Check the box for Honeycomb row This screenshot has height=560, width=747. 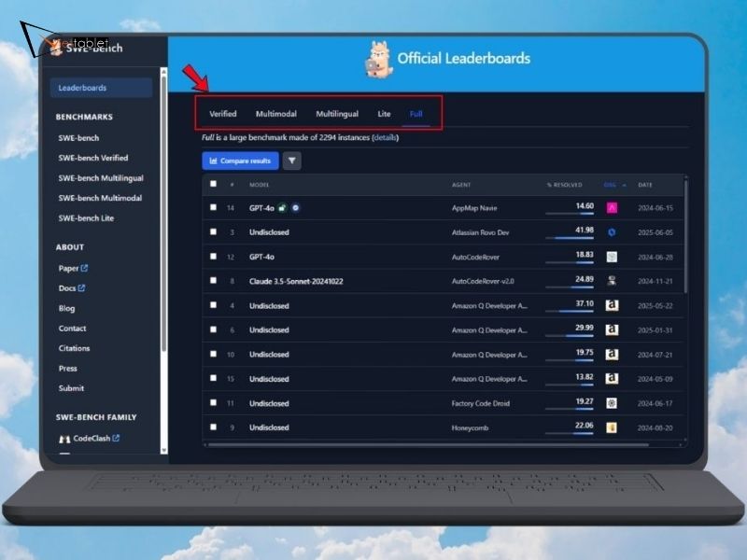[x=213, y=427]
